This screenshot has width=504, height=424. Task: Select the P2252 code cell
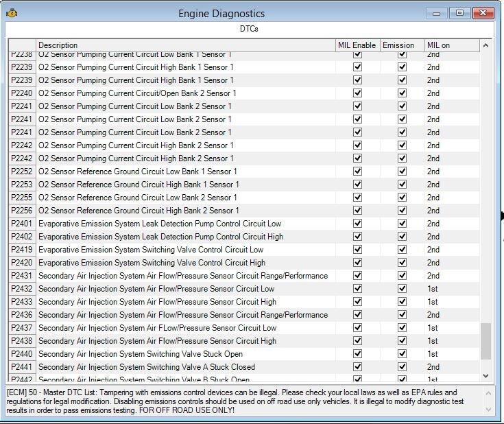(x=22, y=172)
